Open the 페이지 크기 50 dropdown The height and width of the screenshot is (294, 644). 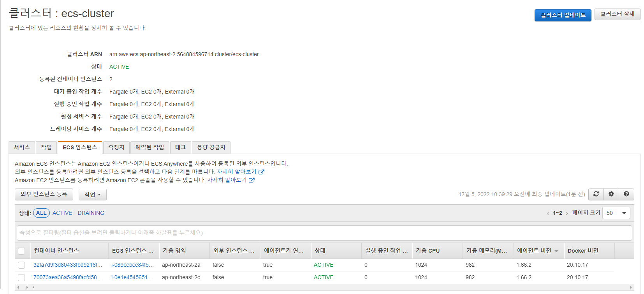[x=616, y=213]
